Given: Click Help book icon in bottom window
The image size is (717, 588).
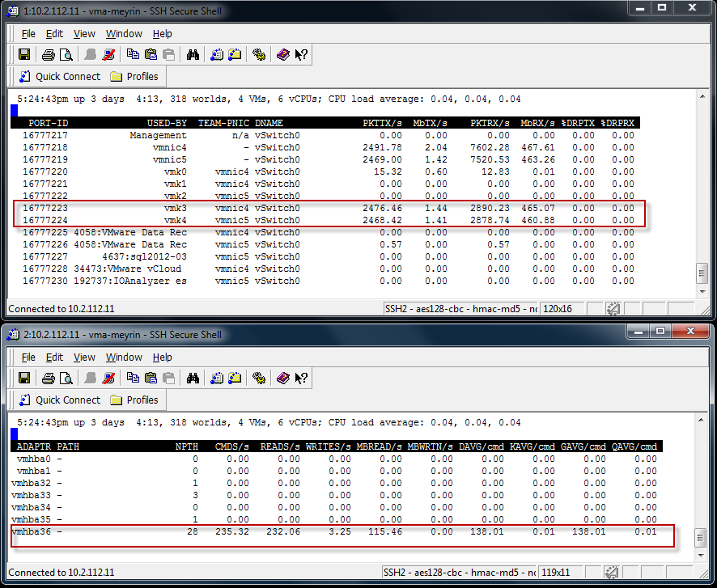Looking at the screenshot, I should [x=283, y=379].
